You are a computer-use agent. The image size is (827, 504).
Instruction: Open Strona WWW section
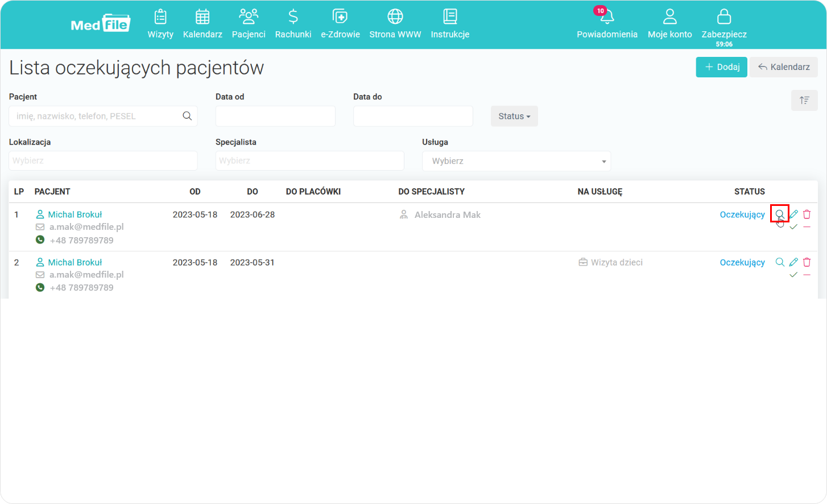pos(395,24)
